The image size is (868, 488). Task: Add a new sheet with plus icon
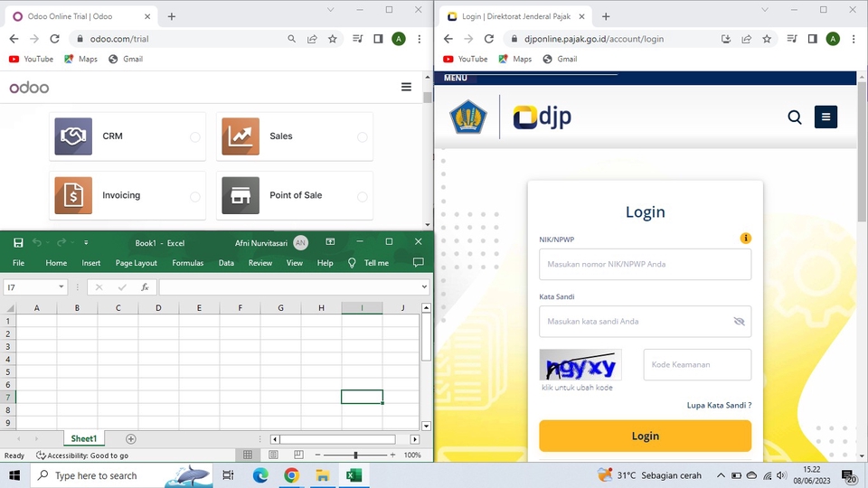point(130,439)
